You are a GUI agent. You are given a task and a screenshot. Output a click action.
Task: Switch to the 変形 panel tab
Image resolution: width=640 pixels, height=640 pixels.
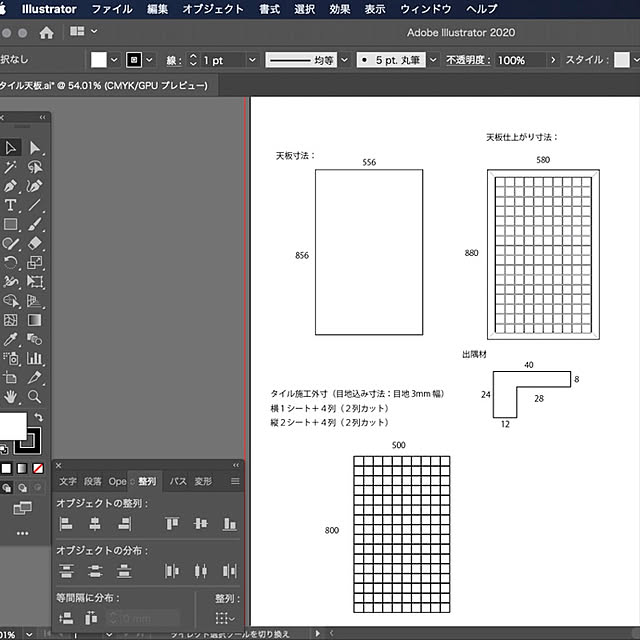coord(203,481)
